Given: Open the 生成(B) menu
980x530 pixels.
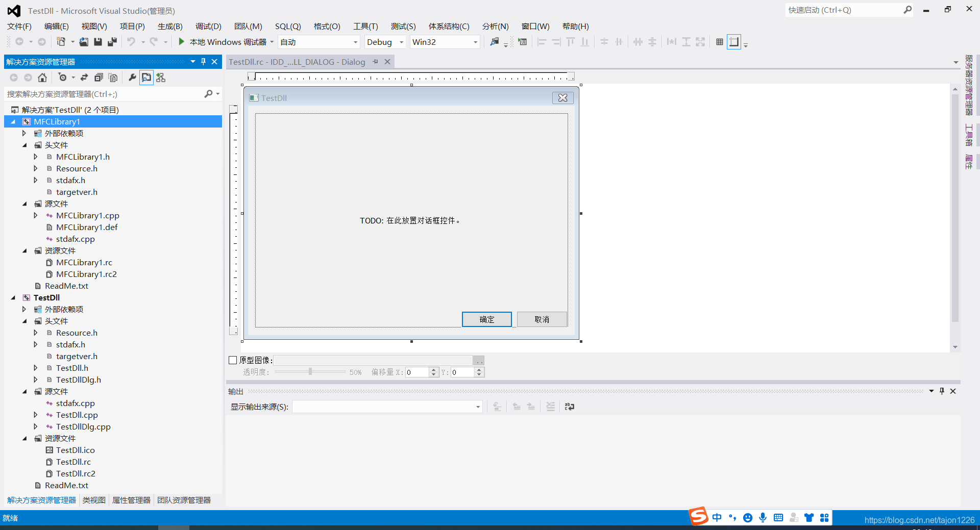Looking at the screenshot, I should pos(170,27).
